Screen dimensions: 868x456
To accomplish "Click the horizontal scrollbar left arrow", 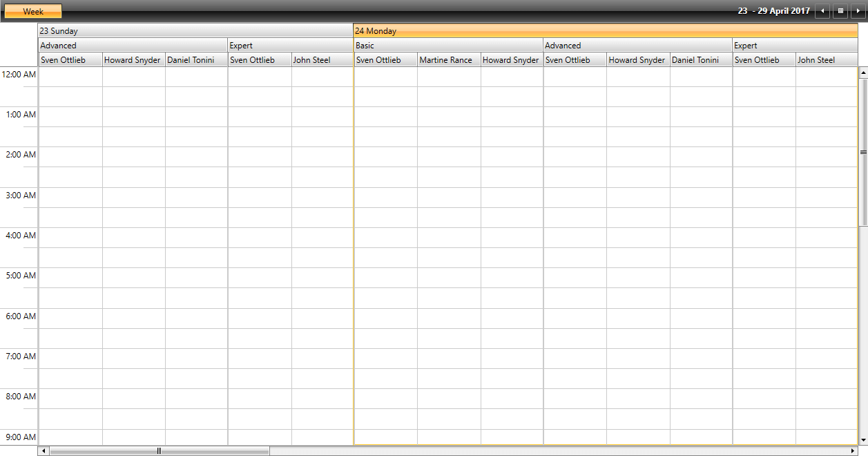I will (x=44, y=450).
